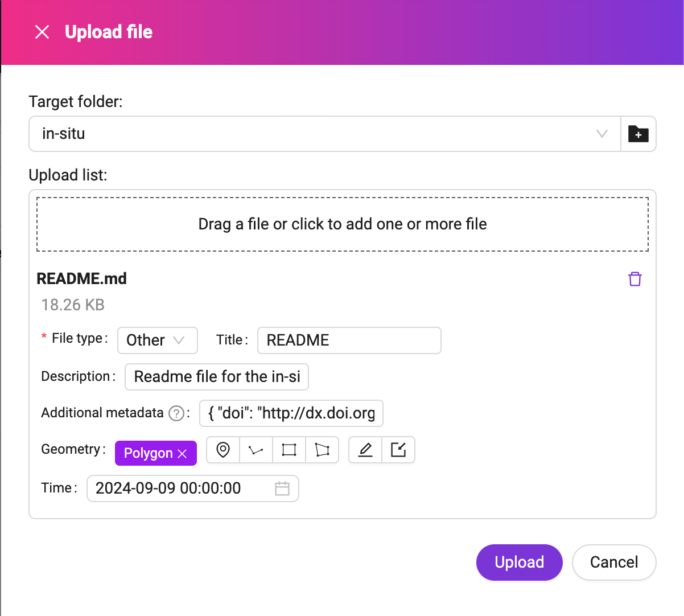The width and height of the screenshot is (684, 616).
Task: Cancel the file upload
Action: point(614,562)
